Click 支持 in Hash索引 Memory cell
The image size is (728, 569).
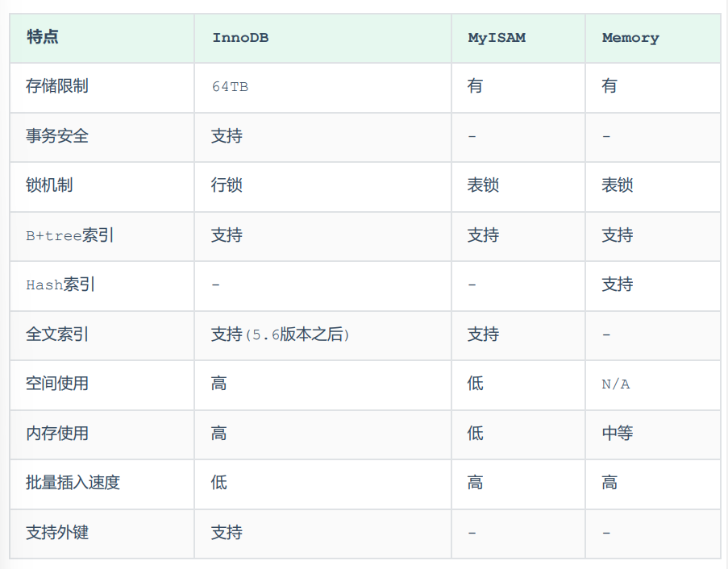click(x=617, y=284)
